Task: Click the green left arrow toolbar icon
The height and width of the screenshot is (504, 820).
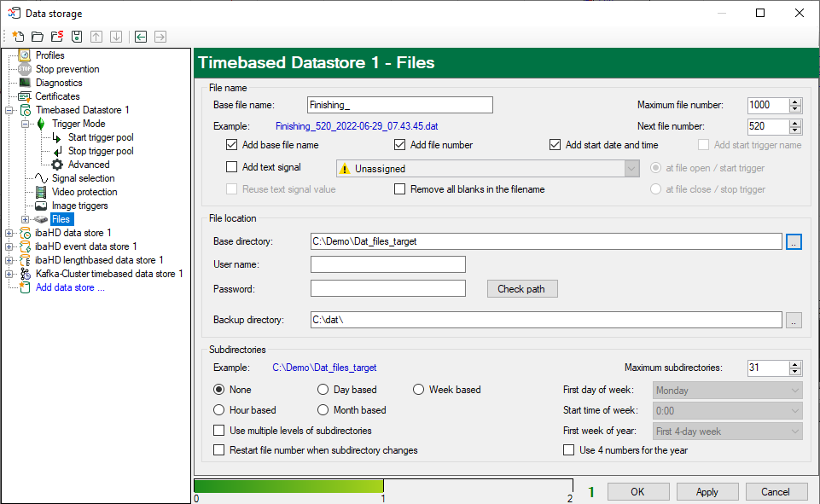Action: click(x=141, y=37)
